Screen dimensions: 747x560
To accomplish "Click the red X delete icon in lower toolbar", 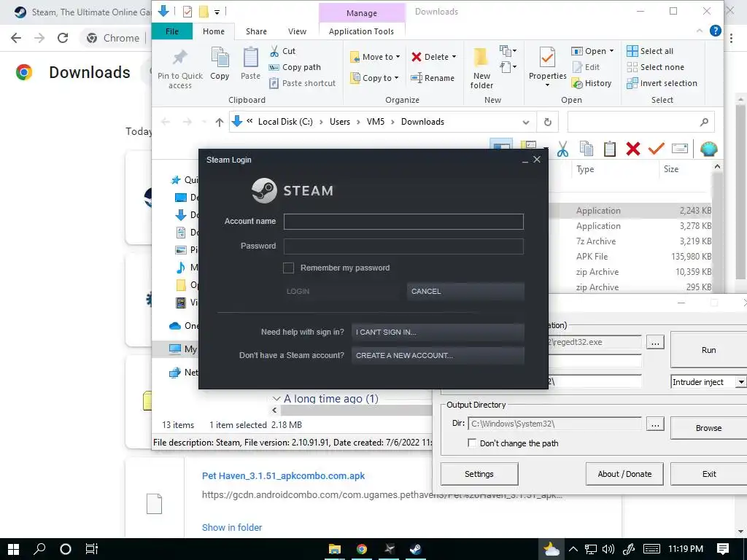I will click(x=632, y=149).
